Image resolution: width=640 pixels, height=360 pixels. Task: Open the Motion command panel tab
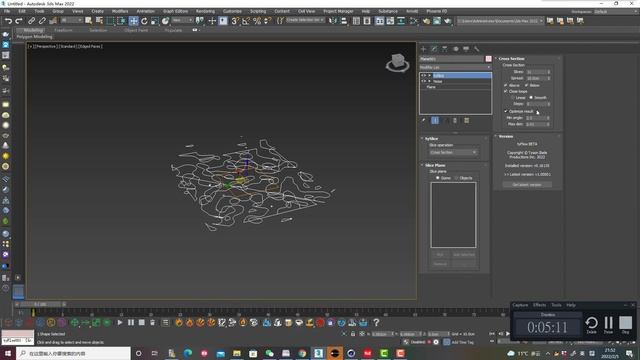(x=455, y=49)
